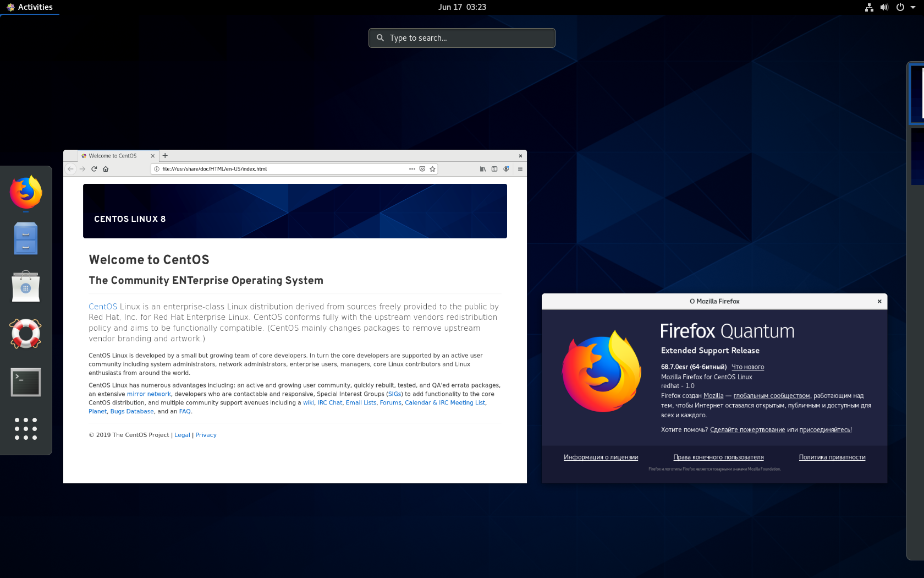Go to Firefox home page icon
This screenshot has height=578, width=924.
click(x=106, y=169)
